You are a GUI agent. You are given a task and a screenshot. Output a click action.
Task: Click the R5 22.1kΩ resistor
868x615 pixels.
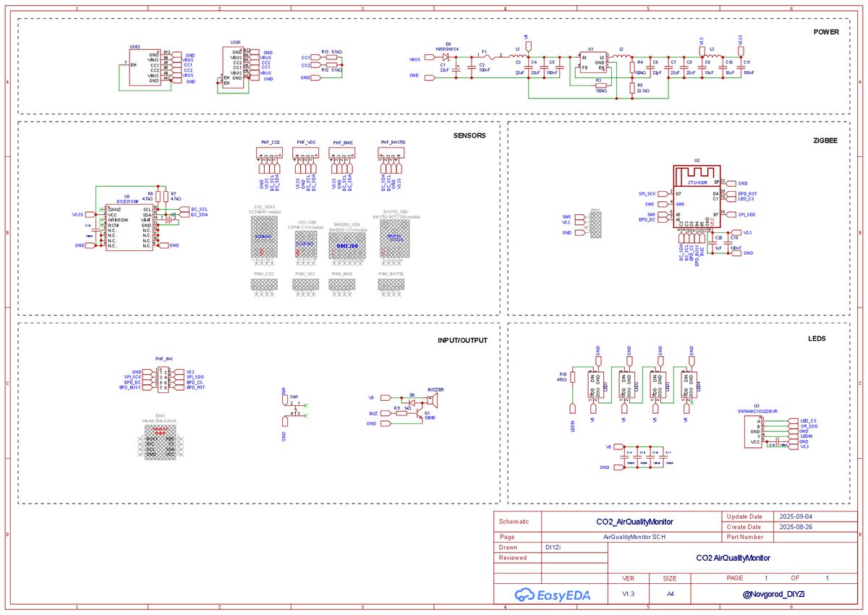[x=631, y=88]
